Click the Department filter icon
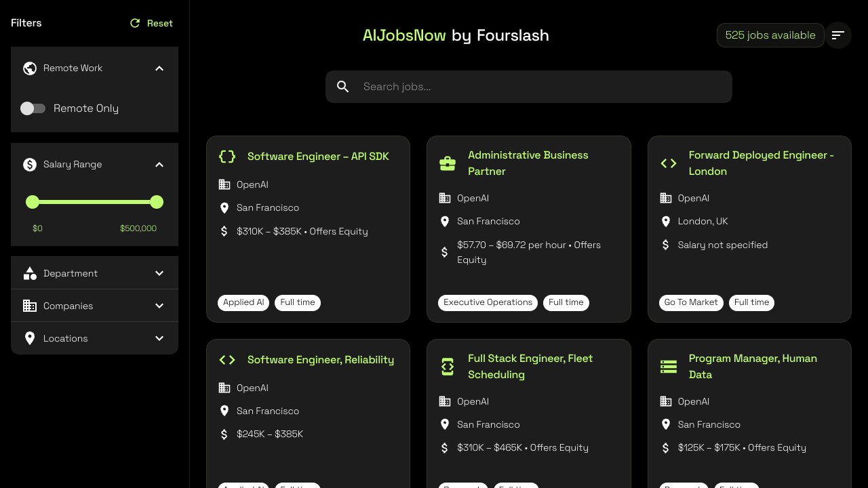The width and height of the screenshot is (868, 488). tap(30, 272)
